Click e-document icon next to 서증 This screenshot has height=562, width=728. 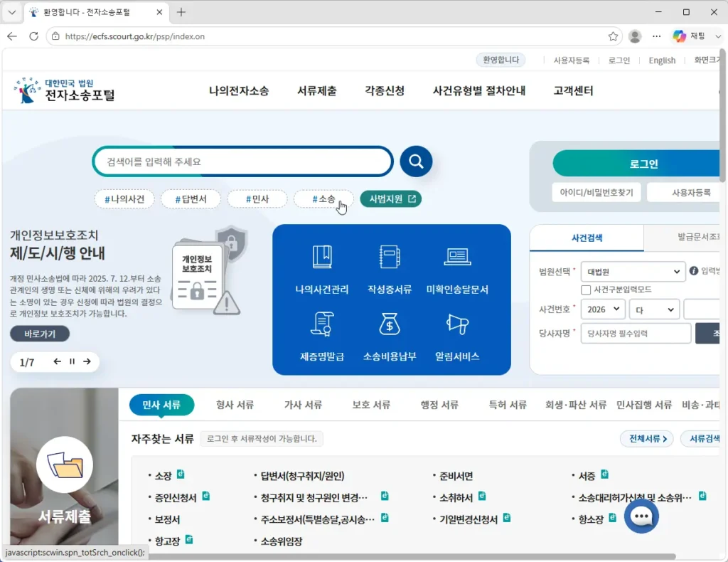pyautogui.click(x=604, y=474)
